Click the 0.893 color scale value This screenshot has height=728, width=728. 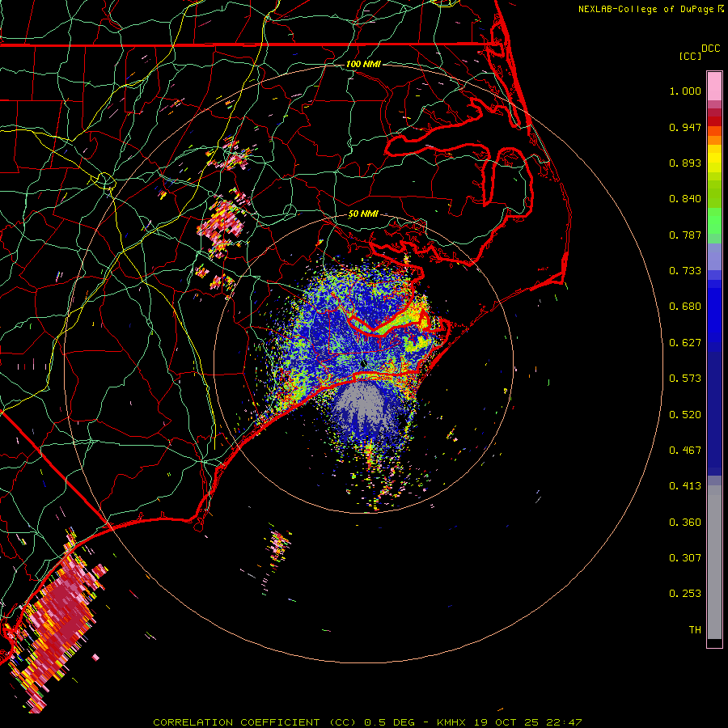685,163
